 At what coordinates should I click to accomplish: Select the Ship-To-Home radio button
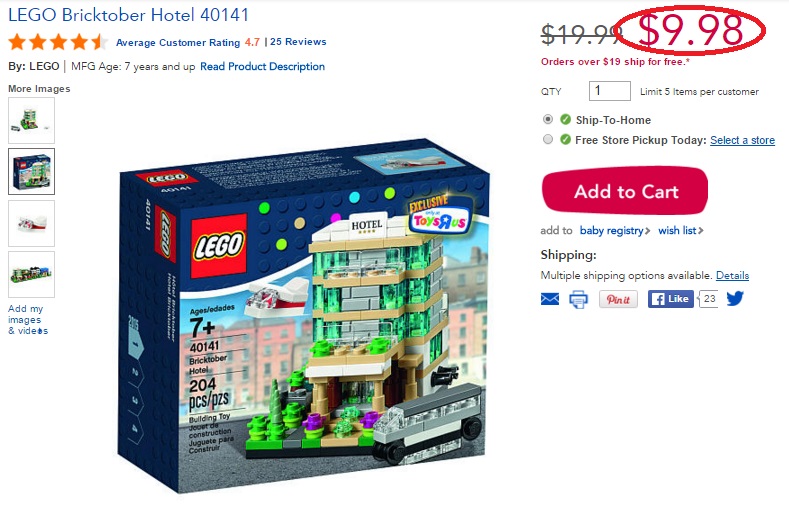pos(548,119)
